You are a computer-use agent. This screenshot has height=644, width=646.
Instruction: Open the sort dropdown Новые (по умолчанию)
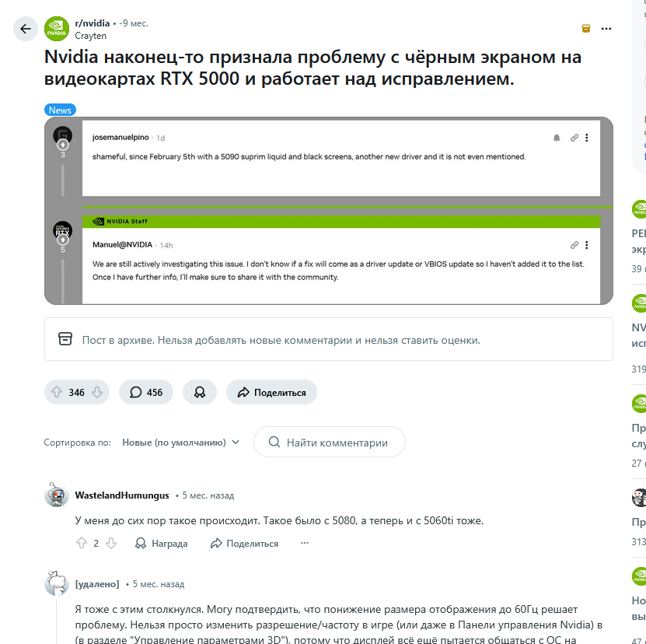click(x=181, y=443)
